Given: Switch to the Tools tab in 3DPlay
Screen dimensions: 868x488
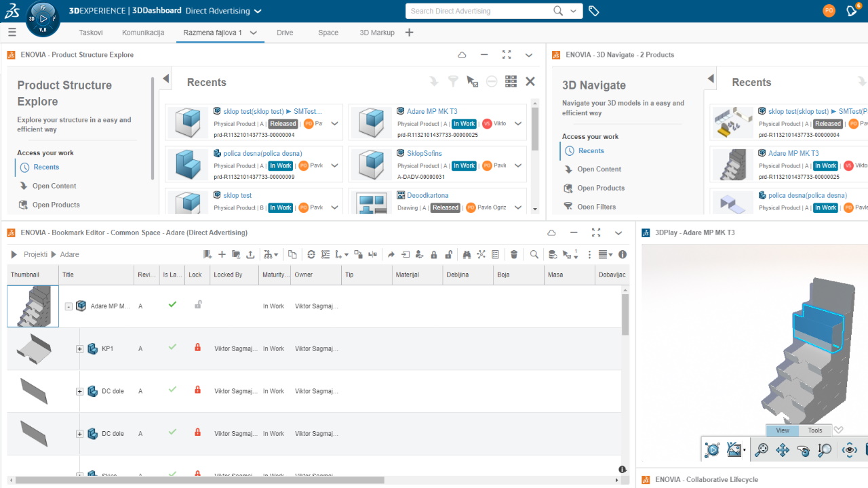Looking at the screenshot, I should 814,430.
